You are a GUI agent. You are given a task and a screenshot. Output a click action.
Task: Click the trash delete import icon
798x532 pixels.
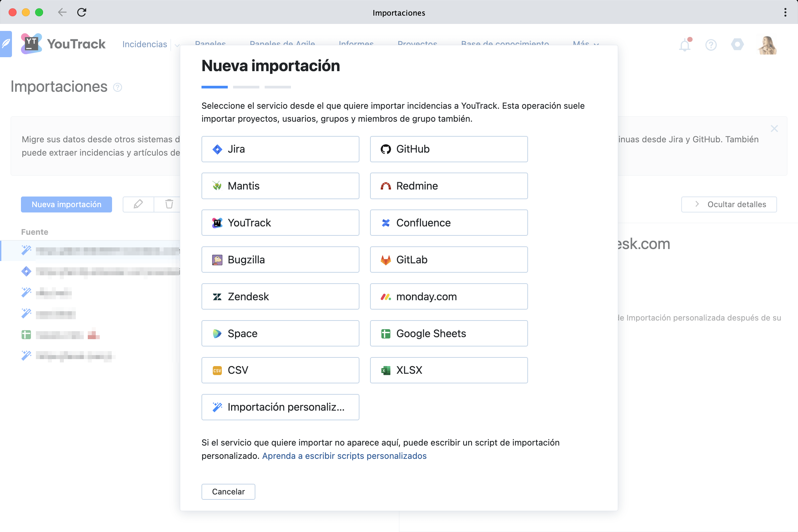coord(169,204)
